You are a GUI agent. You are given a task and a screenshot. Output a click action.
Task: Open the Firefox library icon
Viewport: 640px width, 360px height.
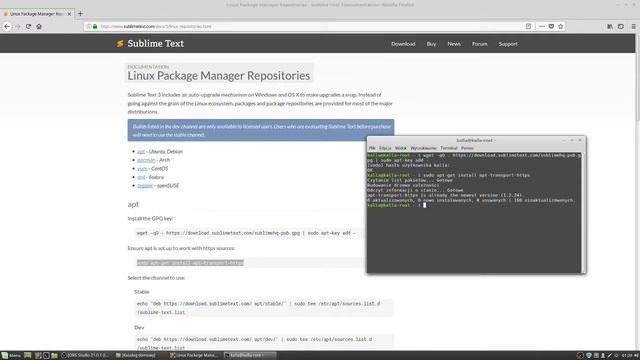coord(610,26)
